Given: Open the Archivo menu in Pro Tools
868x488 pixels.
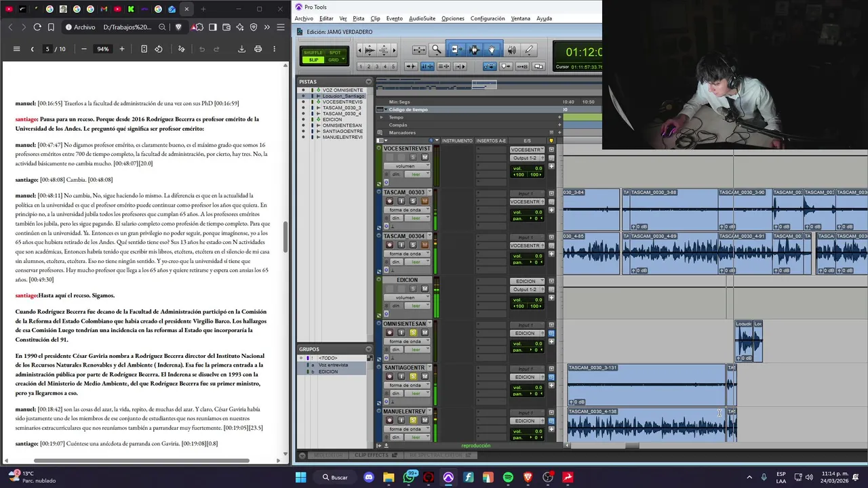Looking at the screenshot, I should pos(304,18).
